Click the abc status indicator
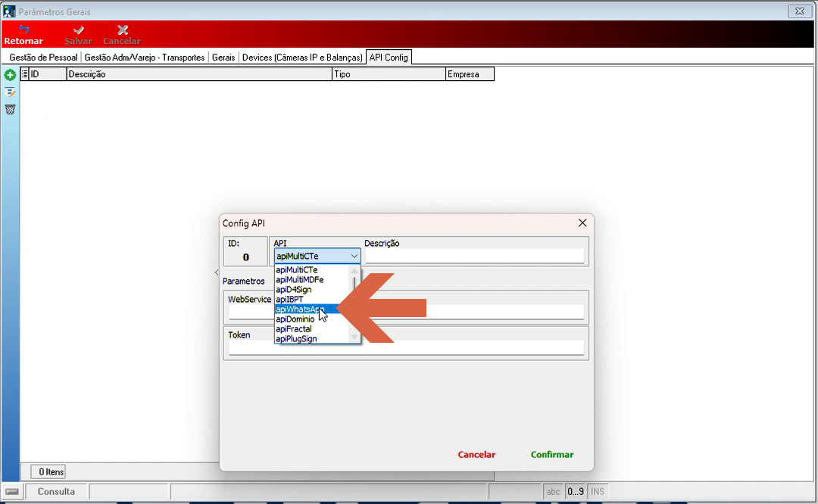Screen dimensions: 818x504 pos(553,491)
